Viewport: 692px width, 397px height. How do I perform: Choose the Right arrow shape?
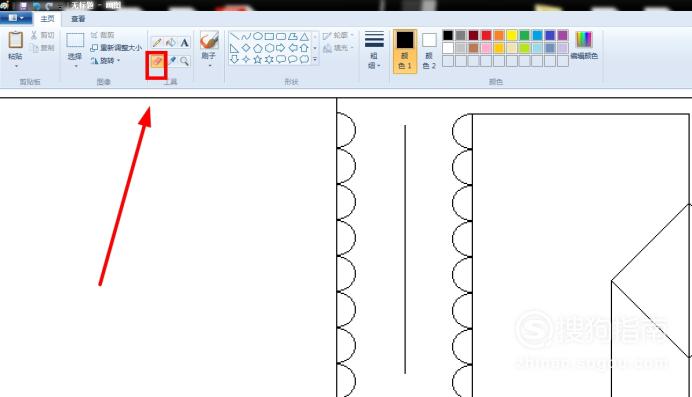[x=281, y=48]
